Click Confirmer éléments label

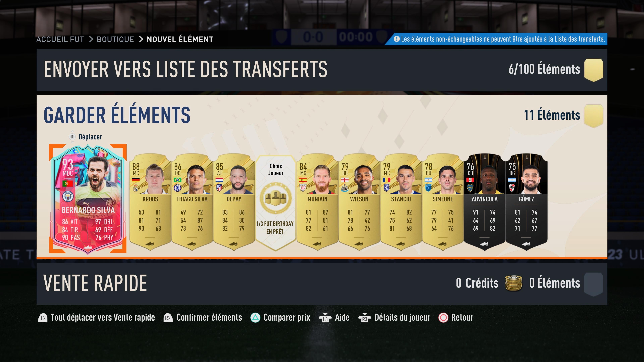pyautogui.click(x=209, y=318)
